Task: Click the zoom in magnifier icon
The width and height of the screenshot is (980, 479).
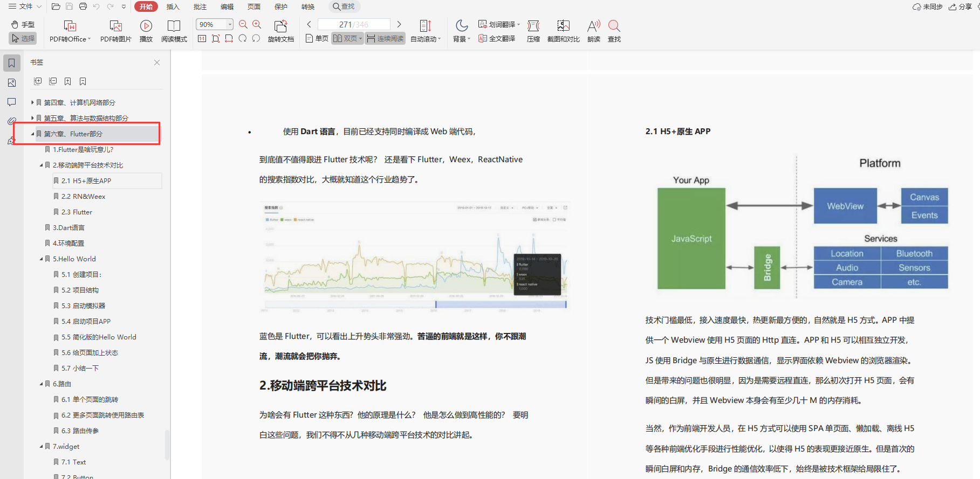Action: 257,24
